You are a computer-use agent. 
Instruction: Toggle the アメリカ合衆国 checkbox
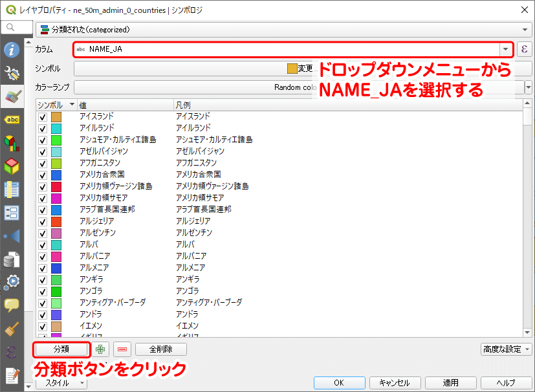(x=42, y=175)
